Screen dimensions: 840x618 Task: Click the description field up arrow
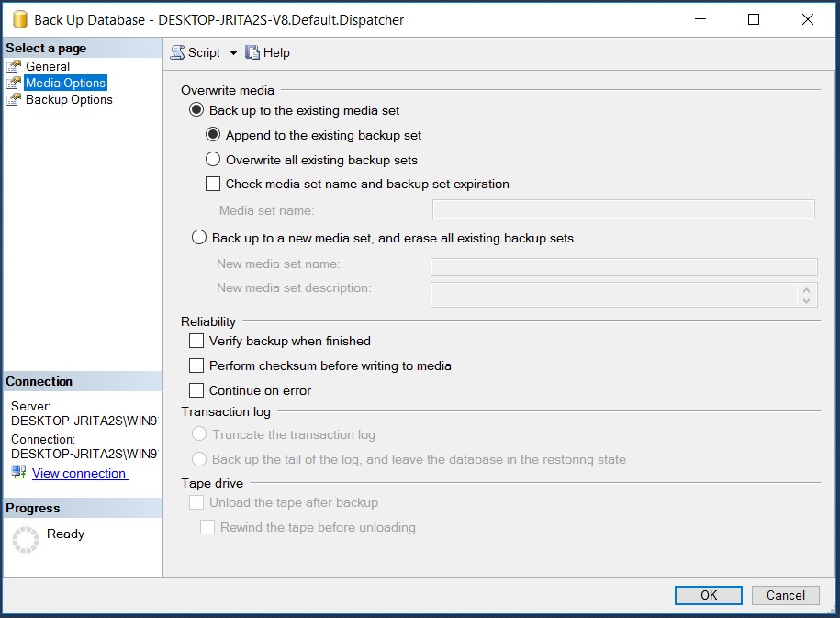point(806,289)
